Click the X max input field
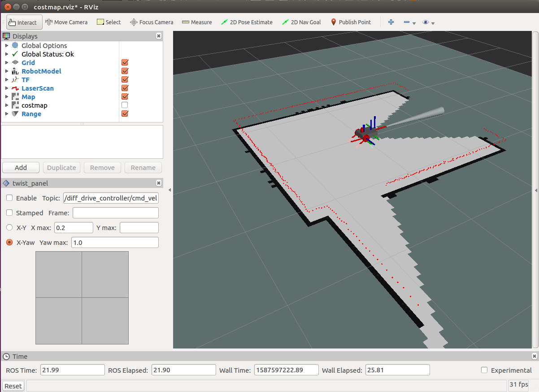The image size is (539, 392). pos(74,227)
